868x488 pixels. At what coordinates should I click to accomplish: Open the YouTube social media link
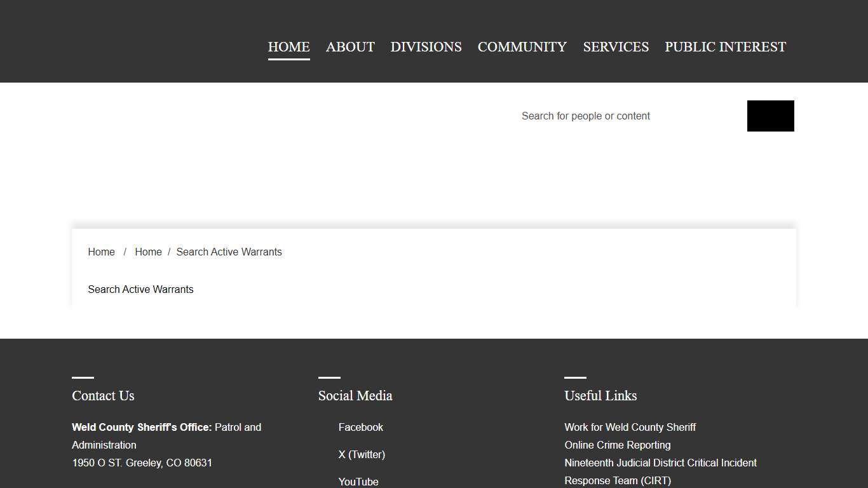coord(358,481)
